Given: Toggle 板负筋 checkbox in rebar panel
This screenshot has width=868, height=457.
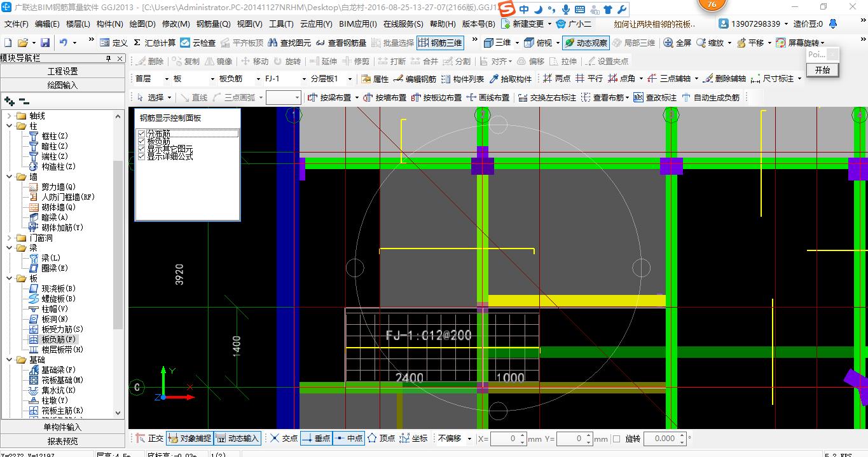Looking at the screenshot, I should point(141,141).
